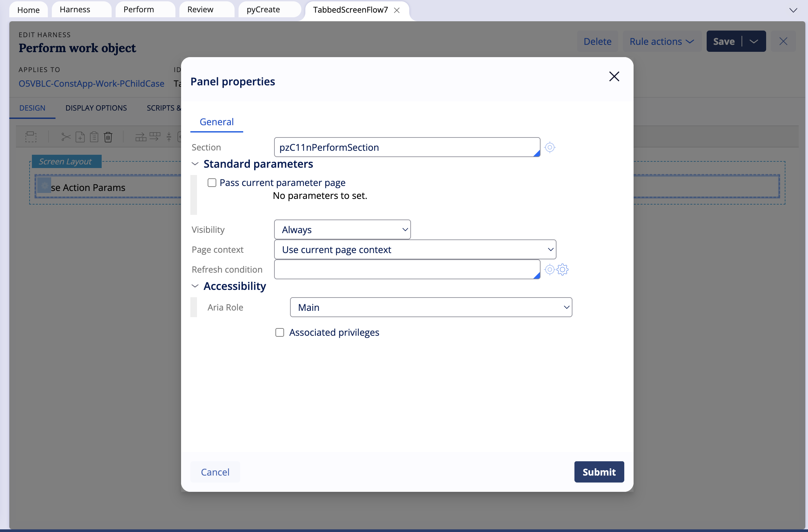Switch to the Home tab
This screenshot has height=532, width=808.
point(29,10)
